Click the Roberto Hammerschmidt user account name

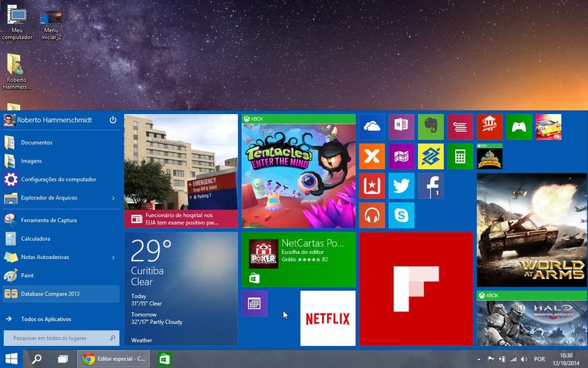(x=54, y=120)
